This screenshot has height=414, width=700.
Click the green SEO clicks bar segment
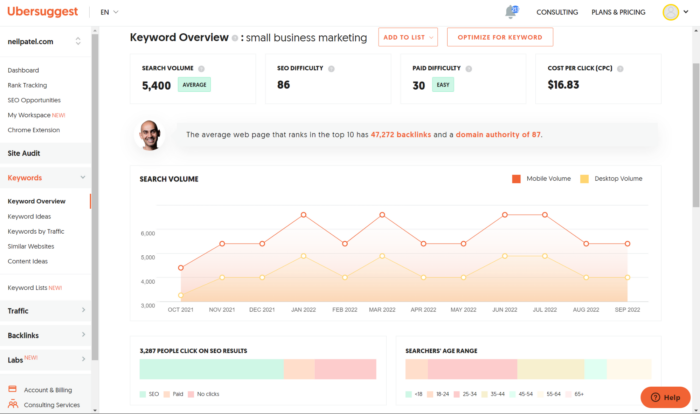pyautogui.click(x=212, y=369)
